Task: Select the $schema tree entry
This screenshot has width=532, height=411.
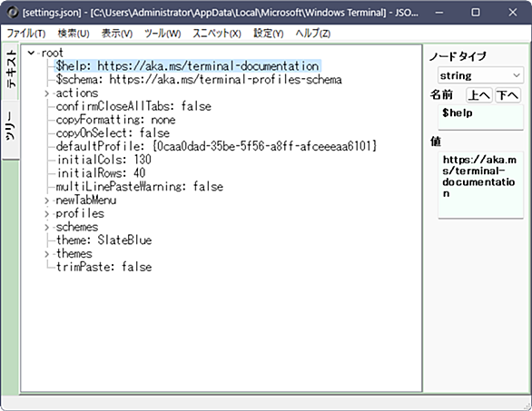Action: click(x=199, y=80)
